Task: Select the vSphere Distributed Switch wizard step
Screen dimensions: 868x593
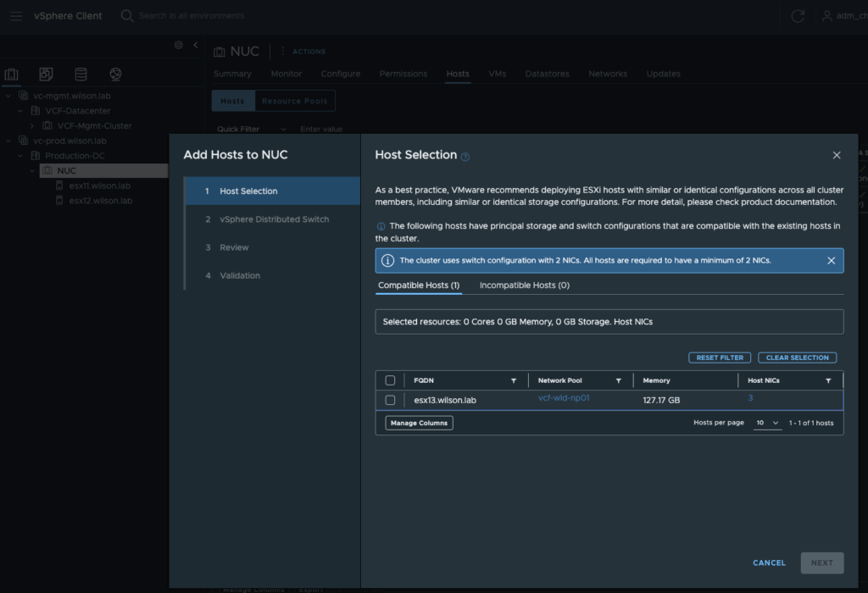Action: coord(272,219)
